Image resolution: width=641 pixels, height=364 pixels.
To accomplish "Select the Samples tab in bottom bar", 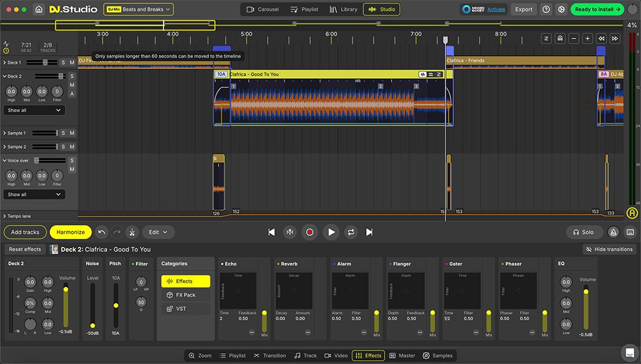I will point(438,356).
